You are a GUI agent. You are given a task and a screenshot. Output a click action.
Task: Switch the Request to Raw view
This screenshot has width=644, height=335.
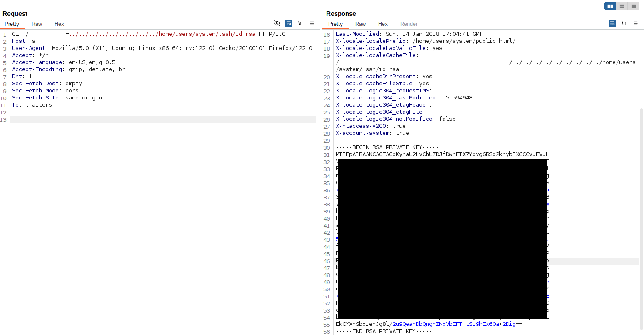tap(37, 24)
